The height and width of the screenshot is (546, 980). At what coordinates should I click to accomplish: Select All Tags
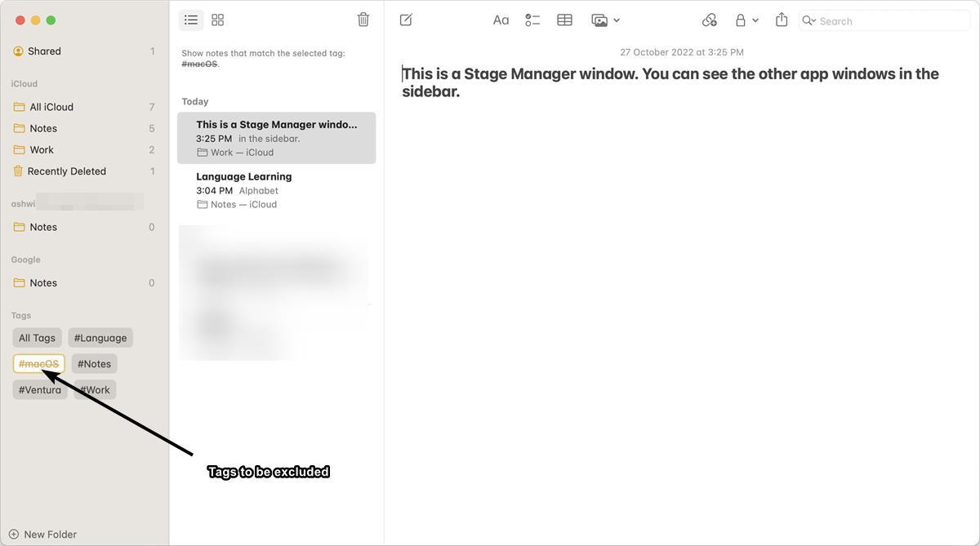coord(36,337)
